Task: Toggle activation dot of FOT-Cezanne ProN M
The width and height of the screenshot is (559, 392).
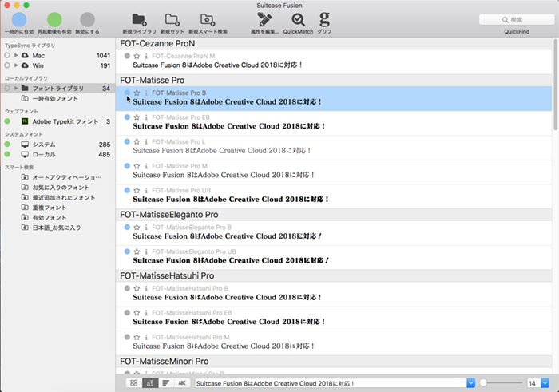Action: point(127,56)
